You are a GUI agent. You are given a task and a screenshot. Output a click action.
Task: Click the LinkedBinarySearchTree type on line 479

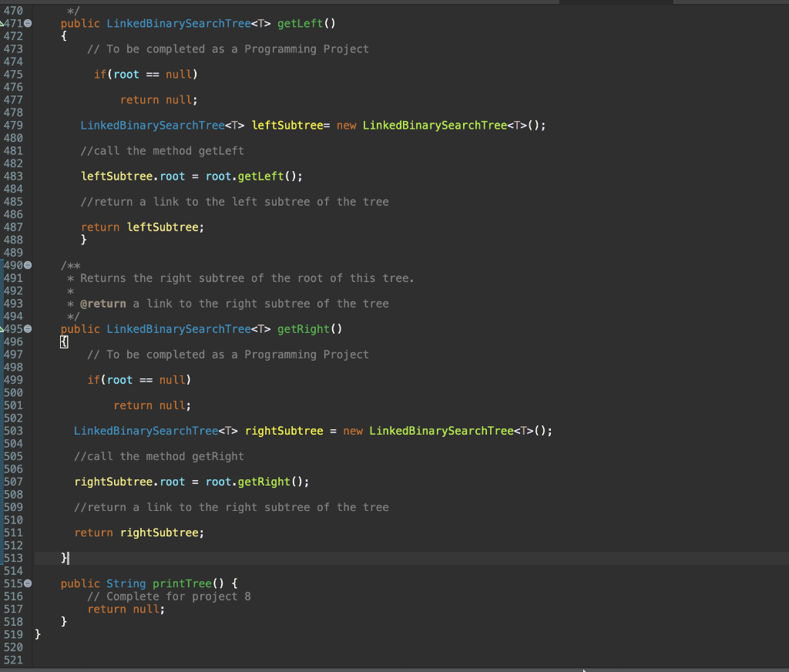point(146,125)
